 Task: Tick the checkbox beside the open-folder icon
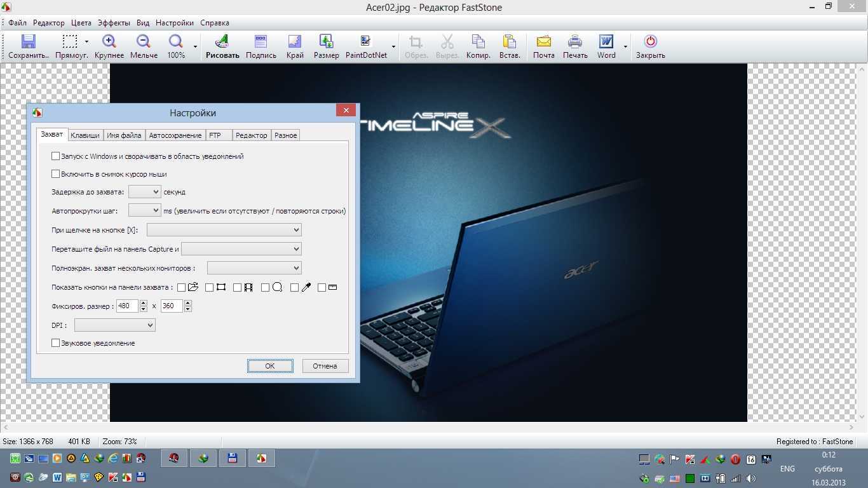181,287
